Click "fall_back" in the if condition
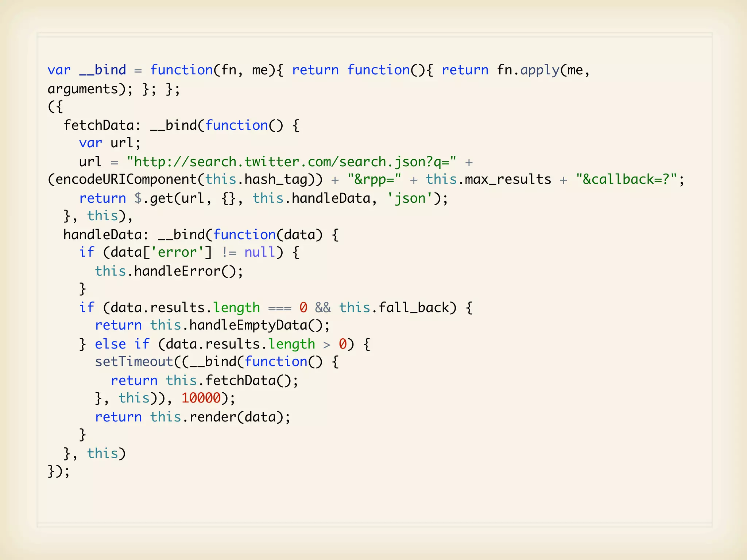 pos(414,308)
